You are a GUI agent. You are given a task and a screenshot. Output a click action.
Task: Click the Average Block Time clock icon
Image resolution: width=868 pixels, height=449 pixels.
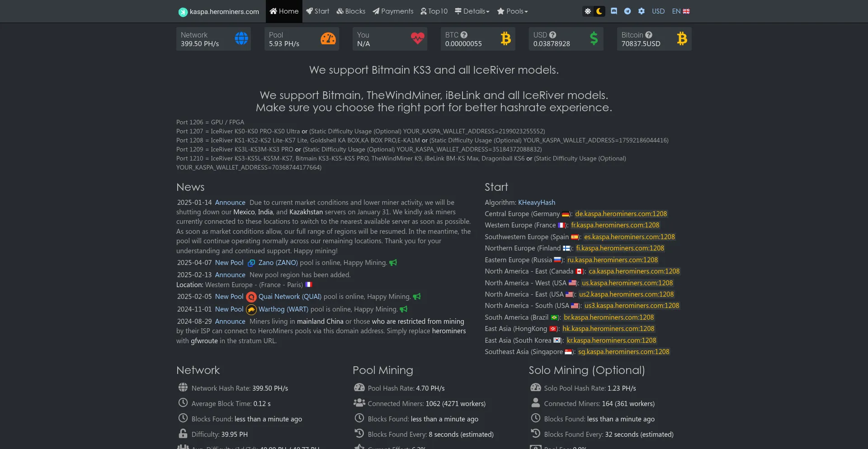tap(183, 403)
